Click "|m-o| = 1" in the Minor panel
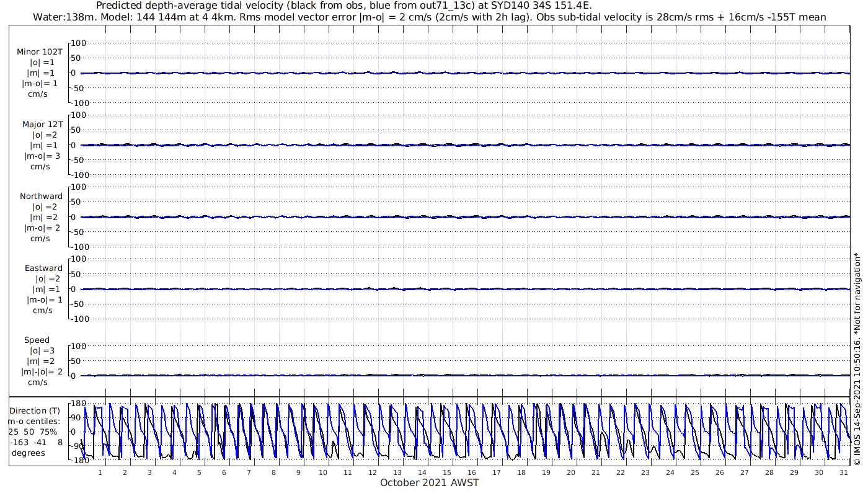The width and height of the screenshot is (868, 496). [40, 84]
